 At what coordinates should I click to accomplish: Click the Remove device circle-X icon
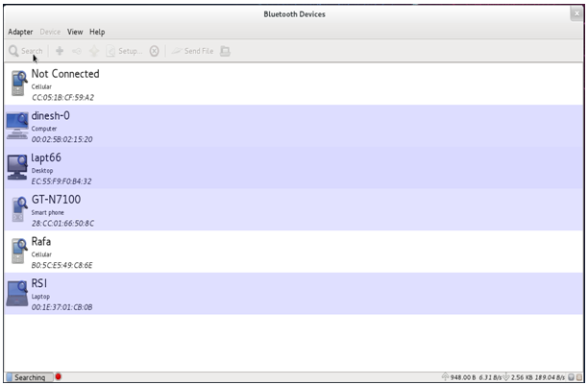point(154,50)
